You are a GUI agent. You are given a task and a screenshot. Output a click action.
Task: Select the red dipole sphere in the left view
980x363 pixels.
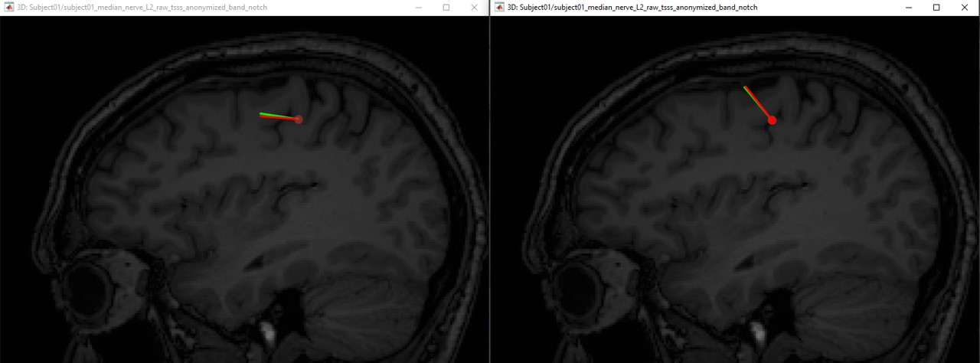299,119
